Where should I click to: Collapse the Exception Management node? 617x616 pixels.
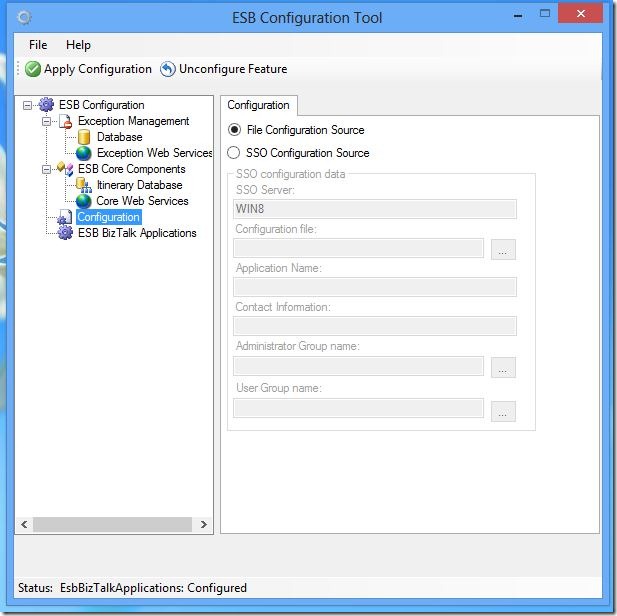[46, 121]
